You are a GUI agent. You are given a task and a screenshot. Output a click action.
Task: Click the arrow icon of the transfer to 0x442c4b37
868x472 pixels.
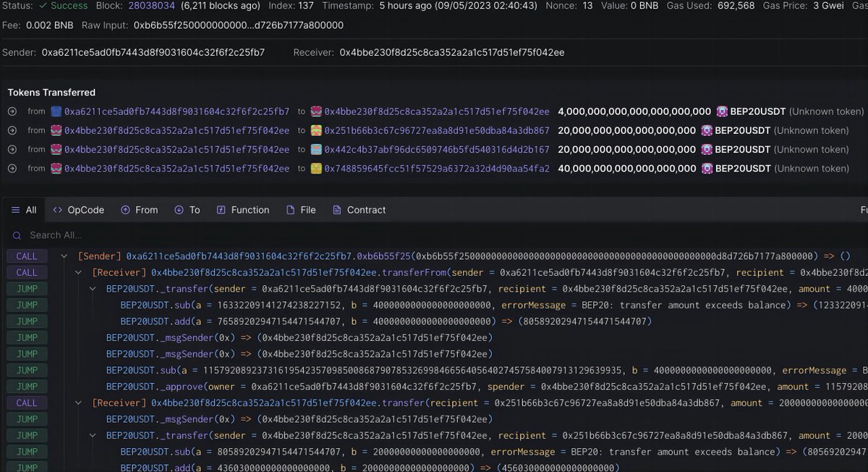click(x=12, y=149)
